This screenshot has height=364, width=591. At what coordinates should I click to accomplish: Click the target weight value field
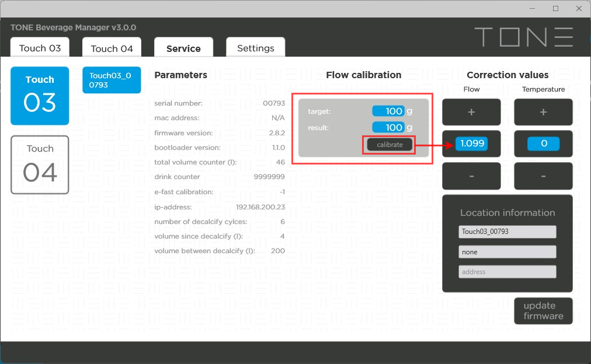[x=388, y=111]
